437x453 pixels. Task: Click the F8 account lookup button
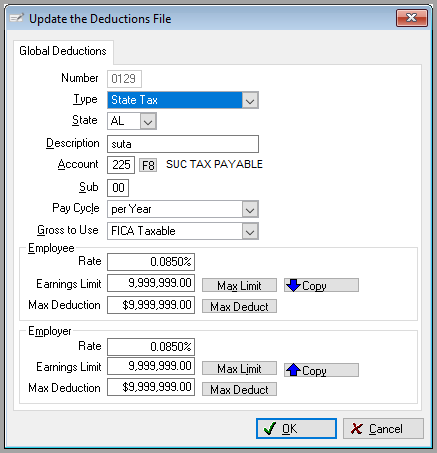click(148, 165)
